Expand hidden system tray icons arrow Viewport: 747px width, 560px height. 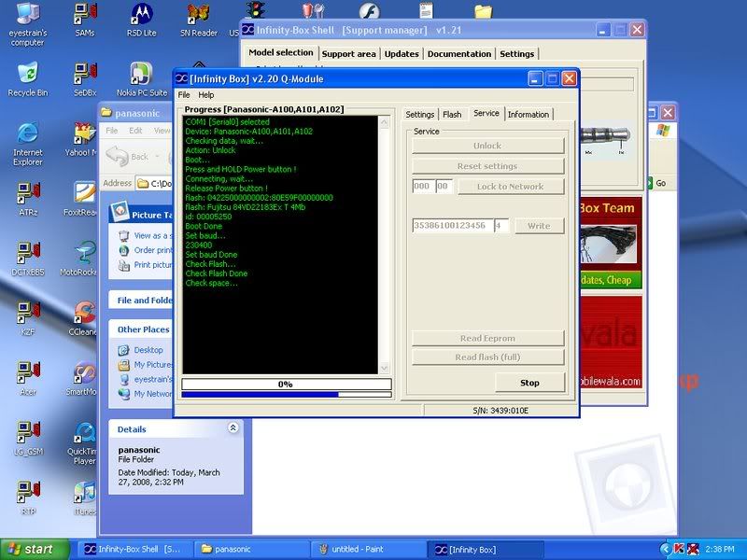pyautogui.click(x=666, y=549)
